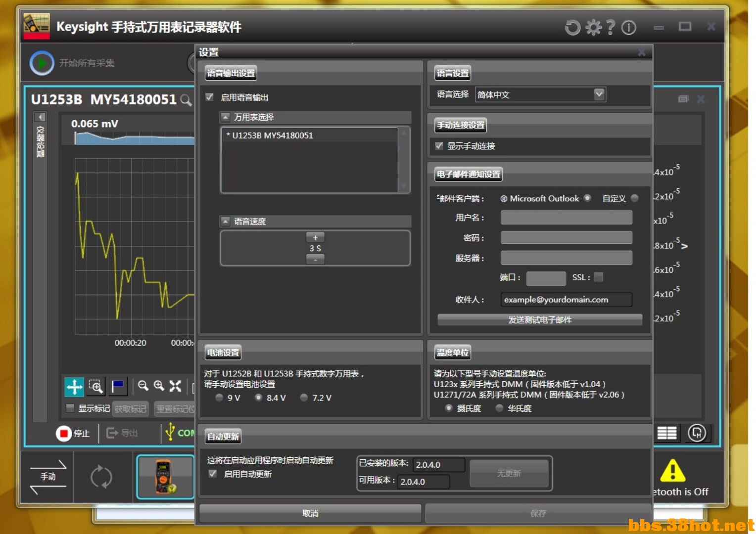
Task: Click the username input field
Action: tap(567, 217)
